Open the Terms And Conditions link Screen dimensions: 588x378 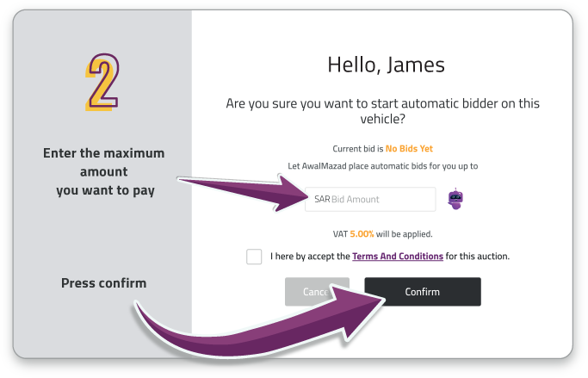click(397, 257)
